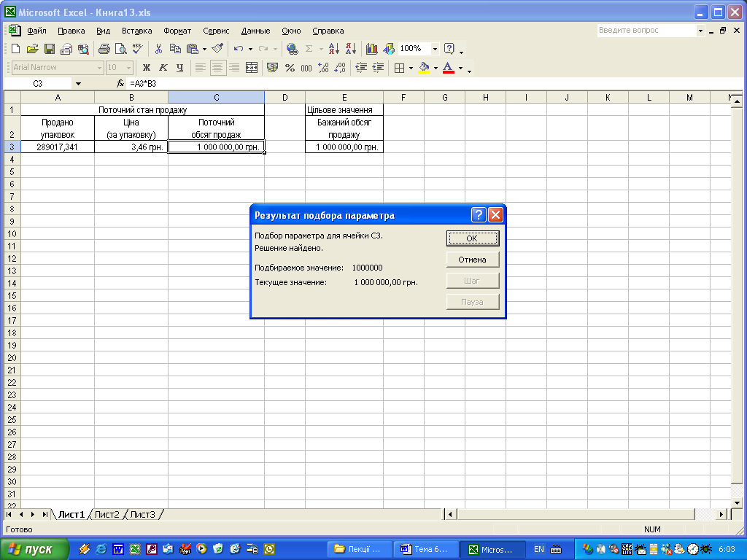Print the sheet using the Print icon
The height and width of the screenshot is (560, 747).
point(104,49)
